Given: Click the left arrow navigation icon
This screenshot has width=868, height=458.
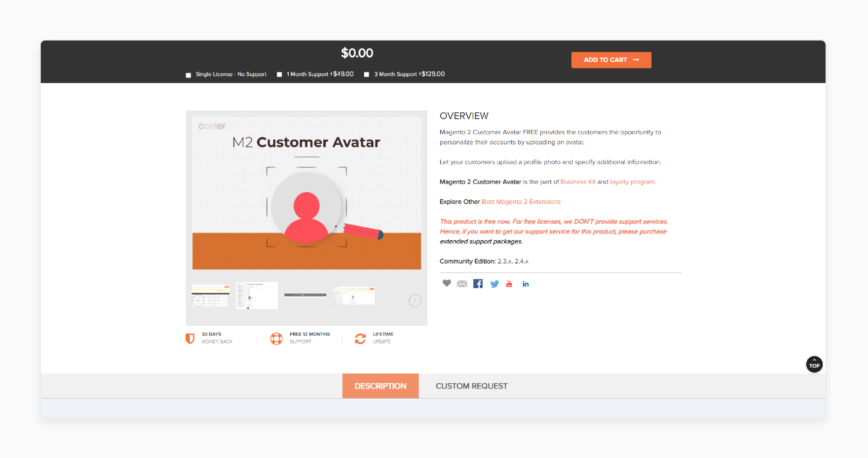Looking at the screenshot, I should pos(198,299).
